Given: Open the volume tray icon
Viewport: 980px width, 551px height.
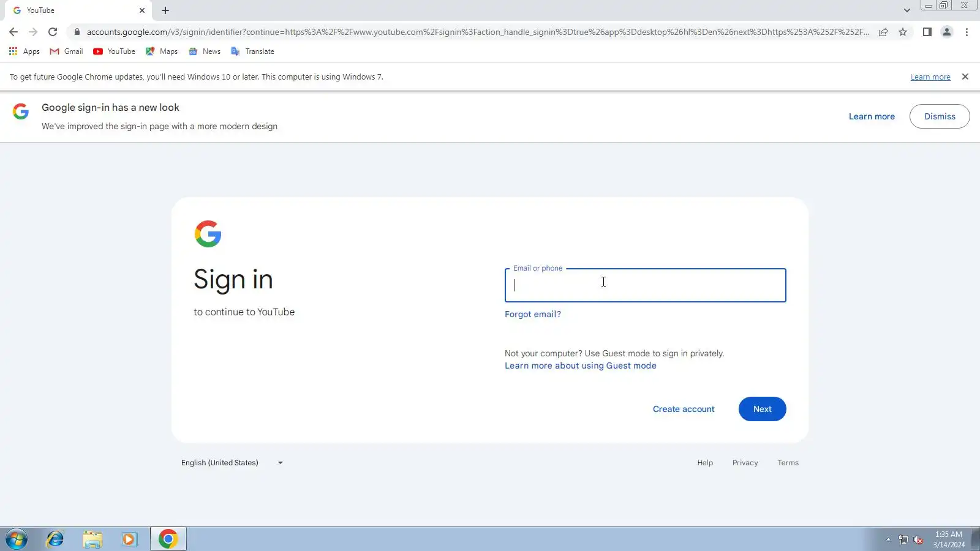Looking at the screenshot, I should pos(918,539).
